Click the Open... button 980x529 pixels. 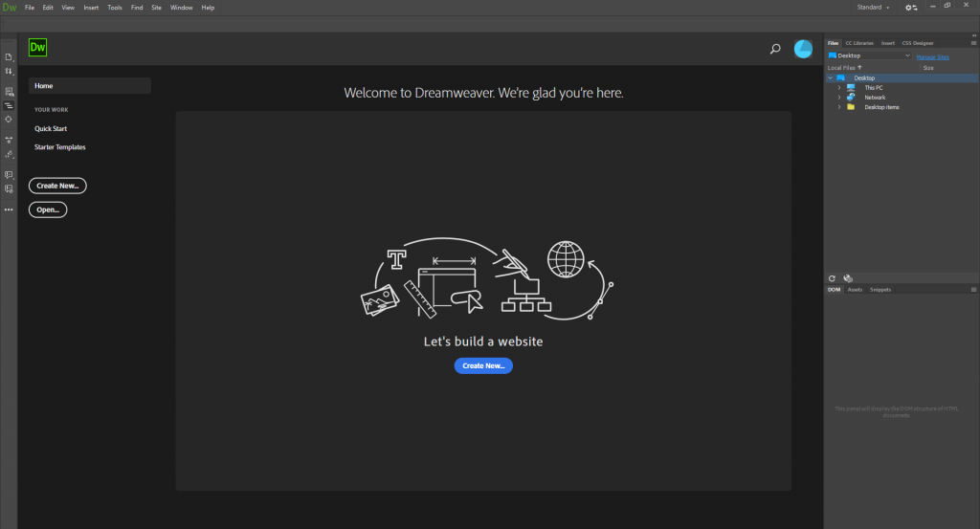[x=48, y=209]
